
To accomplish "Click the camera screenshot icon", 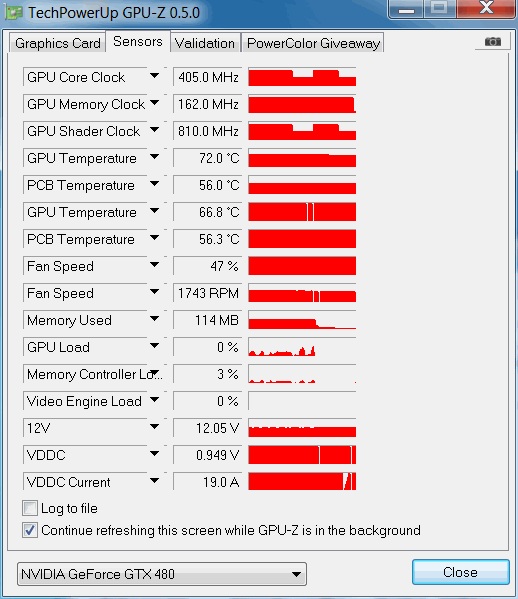I will [x=493, y=41].
